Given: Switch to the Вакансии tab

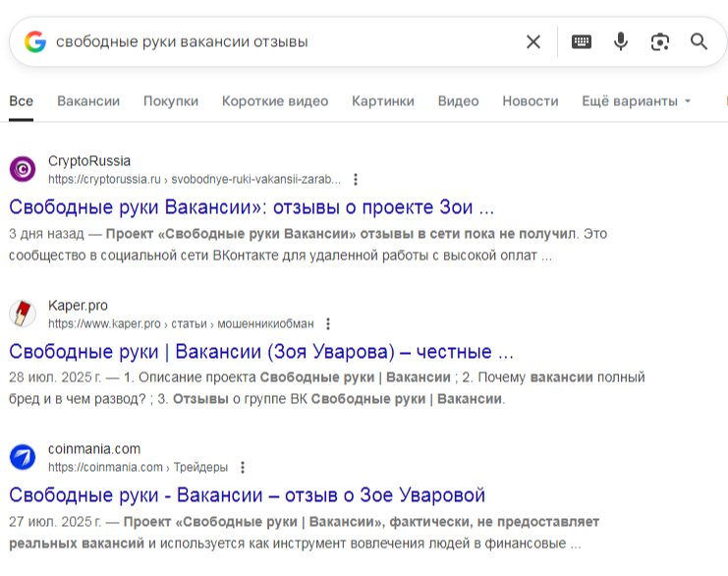Looking at the screenshot, I should [x=88, y=101].
